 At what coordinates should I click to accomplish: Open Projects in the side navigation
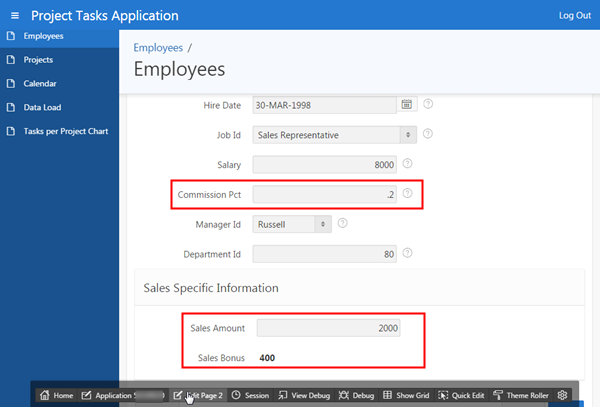tap(38, 60)
